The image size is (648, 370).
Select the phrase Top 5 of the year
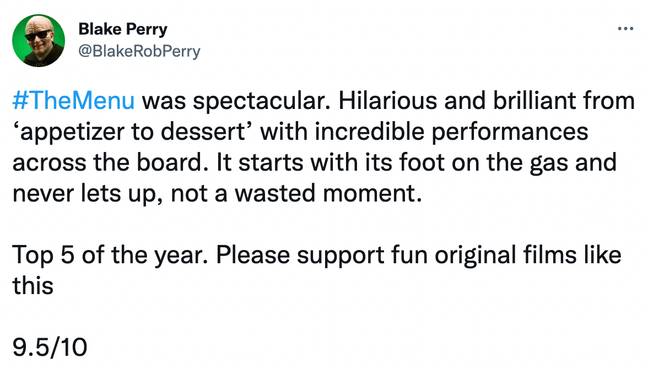point(110,255)
